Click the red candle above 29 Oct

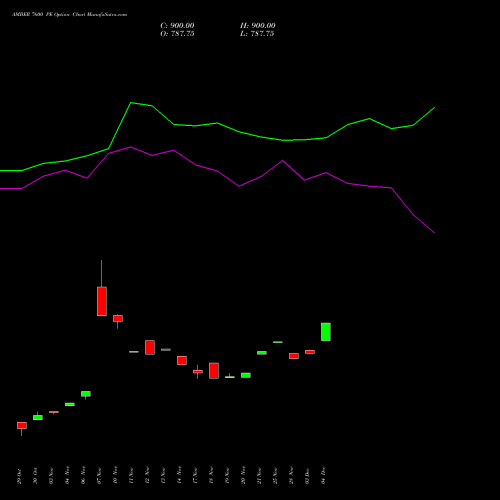pos(22,425)
